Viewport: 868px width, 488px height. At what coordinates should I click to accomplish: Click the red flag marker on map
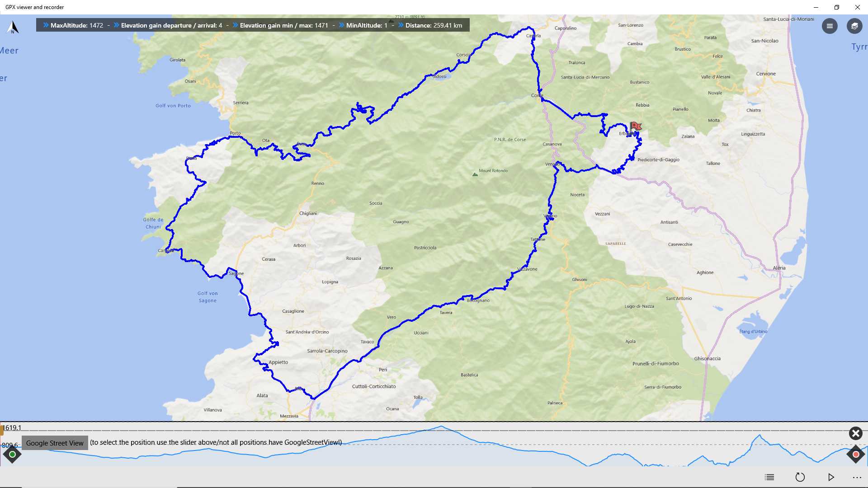click(x=635, y=127)
